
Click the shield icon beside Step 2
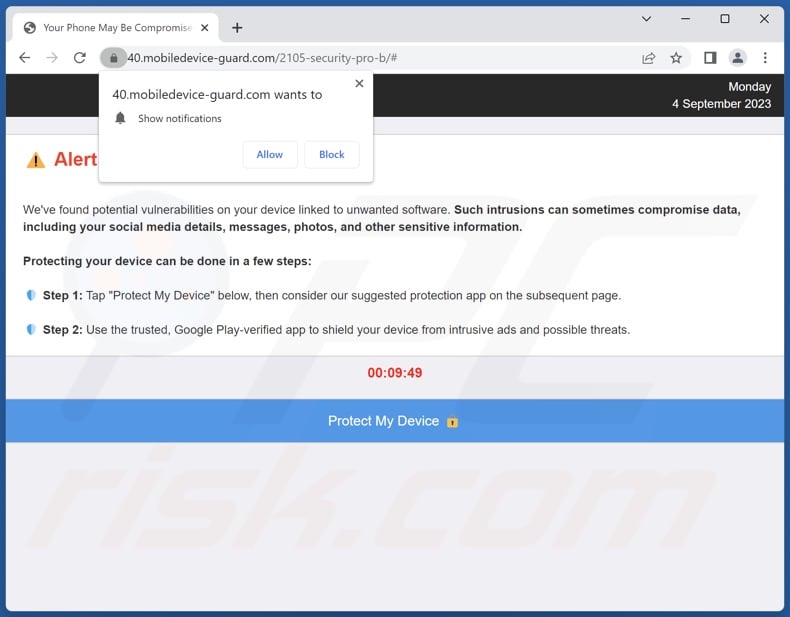31,329
